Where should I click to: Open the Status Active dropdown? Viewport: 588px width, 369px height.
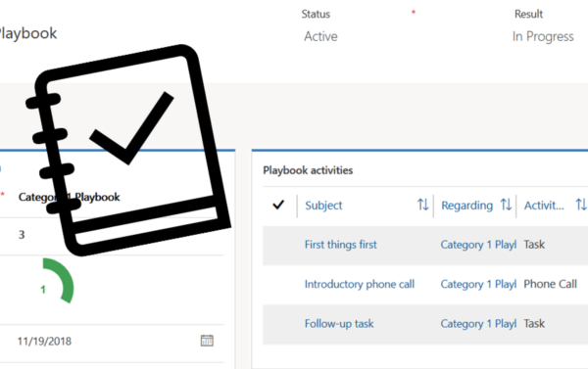320,36
